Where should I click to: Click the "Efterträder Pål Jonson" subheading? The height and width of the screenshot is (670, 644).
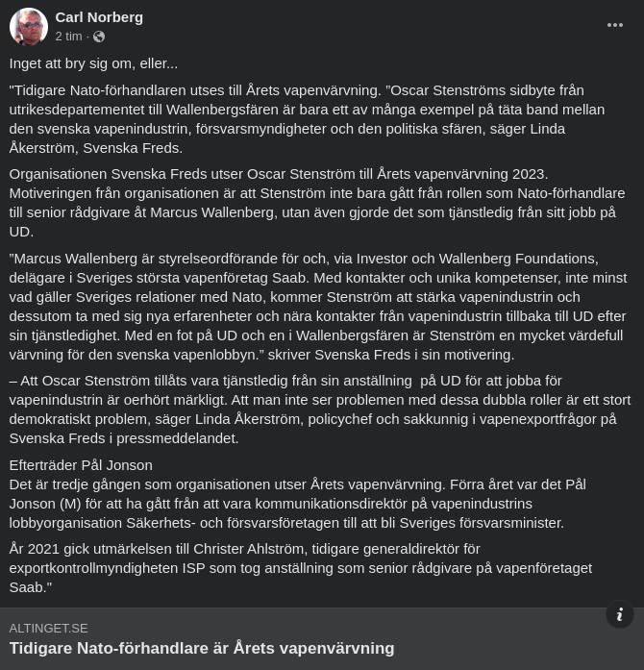coord(81,464)
